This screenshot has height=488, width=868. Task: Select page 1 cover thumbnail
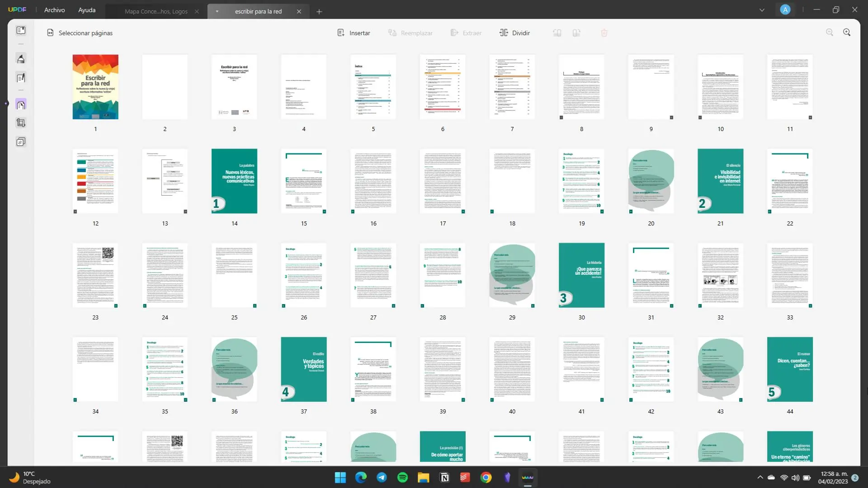[x=95, y=87]
